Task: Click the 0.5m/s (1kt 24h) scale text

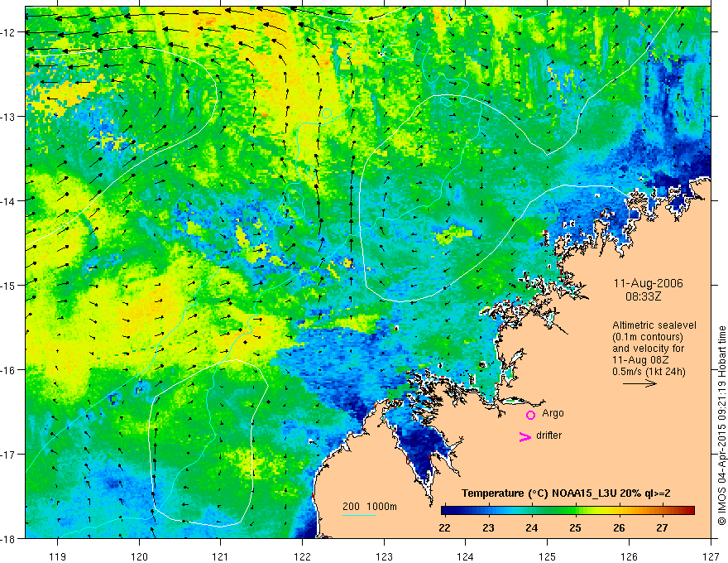Action: (x=649, y=371)
